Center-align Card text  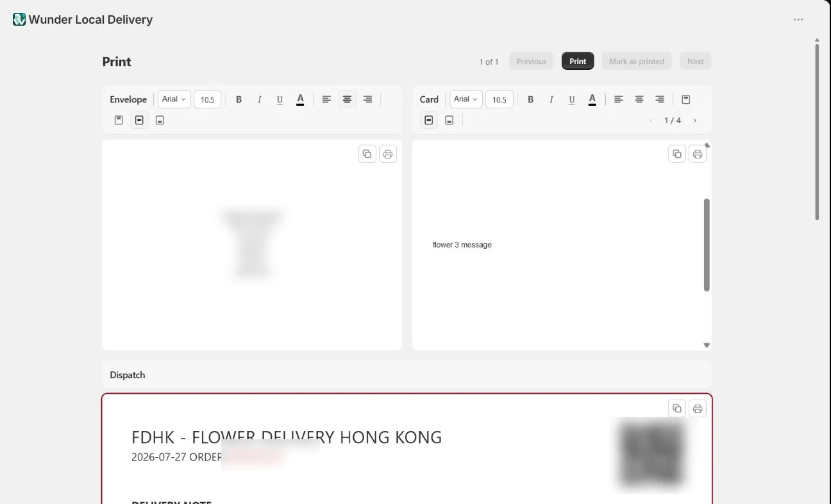point(639,99)
